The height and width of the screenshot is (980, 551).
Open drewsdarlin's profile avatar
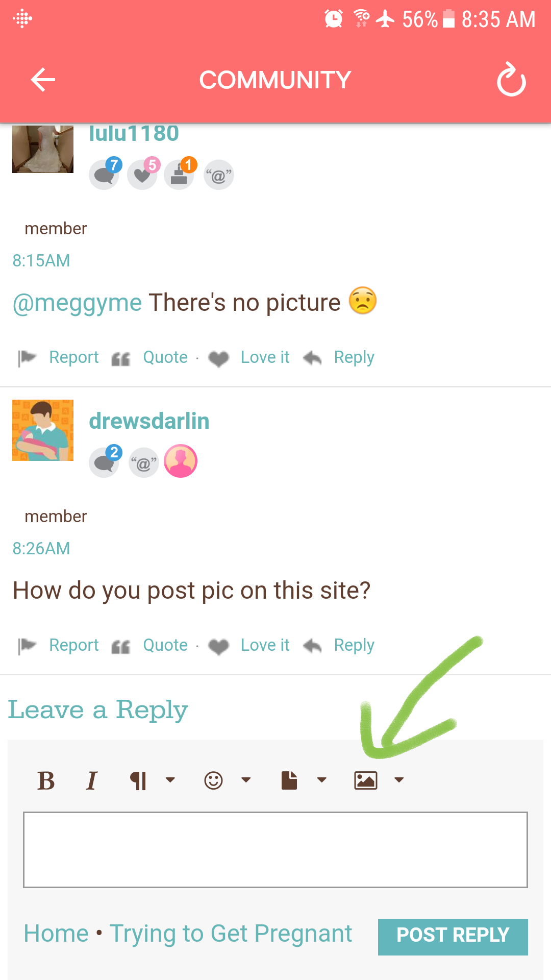tap(43, 430)
